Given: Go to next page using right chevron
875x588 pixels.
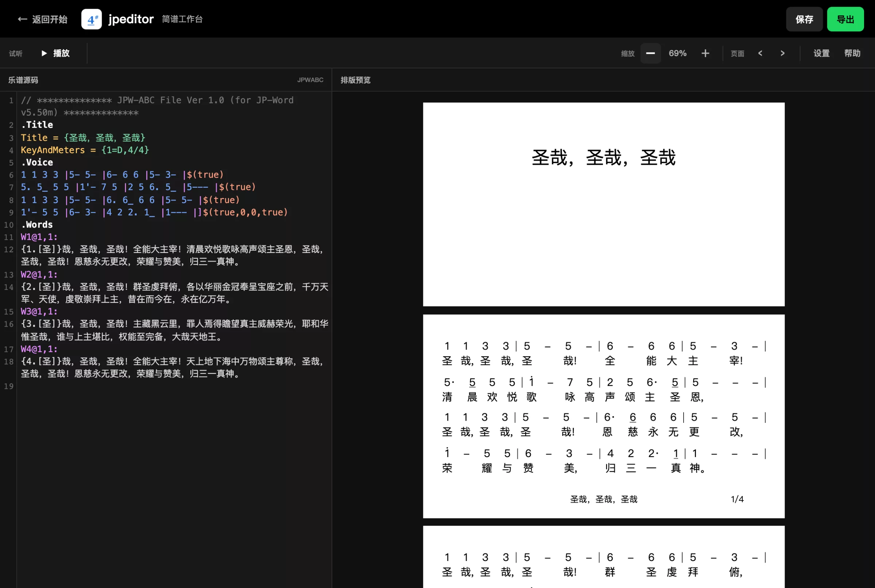Looking at the screenshot, I should 782,53.
